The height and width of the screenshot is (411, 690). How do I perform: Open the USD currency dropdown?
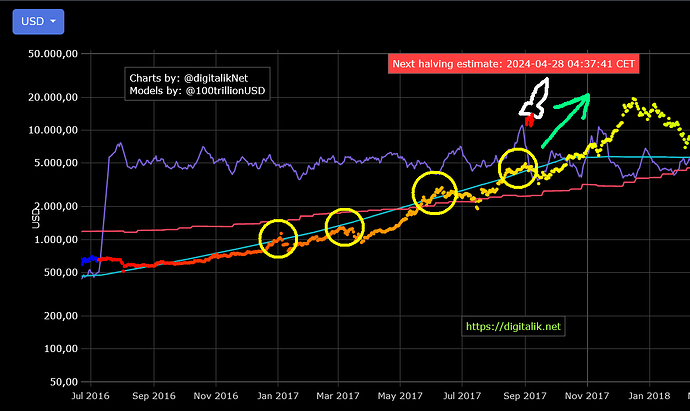click(x=38, y=21)
